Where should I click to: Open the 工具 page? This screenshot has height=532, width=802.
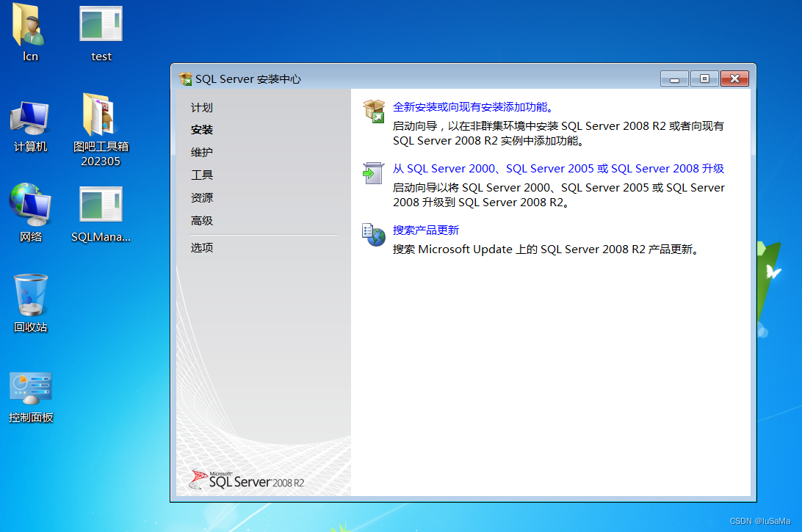point(201,175)
